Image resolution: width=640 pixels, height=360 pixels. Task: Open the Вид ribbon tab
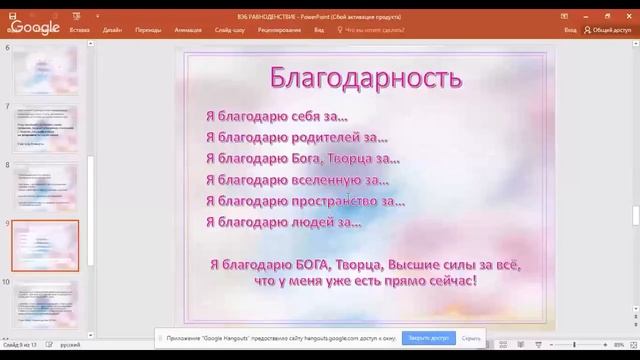coord(319,30)
